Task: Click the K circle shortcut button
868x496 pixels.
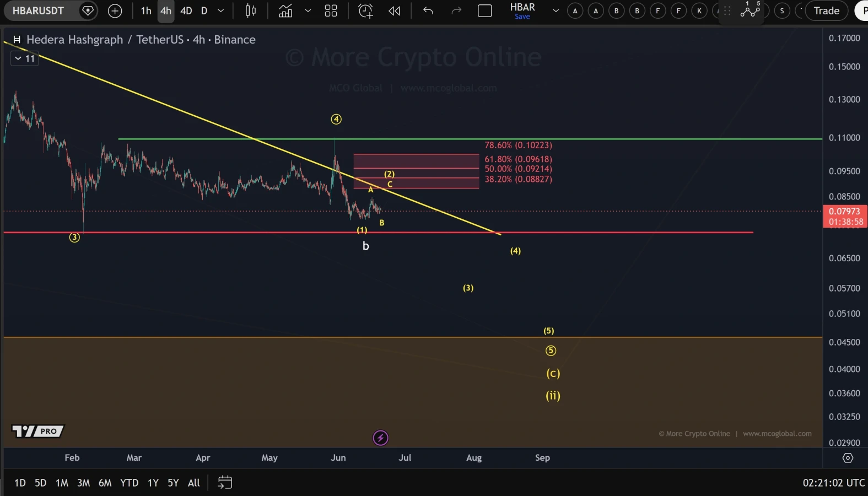Action: (x=699, y=10)
